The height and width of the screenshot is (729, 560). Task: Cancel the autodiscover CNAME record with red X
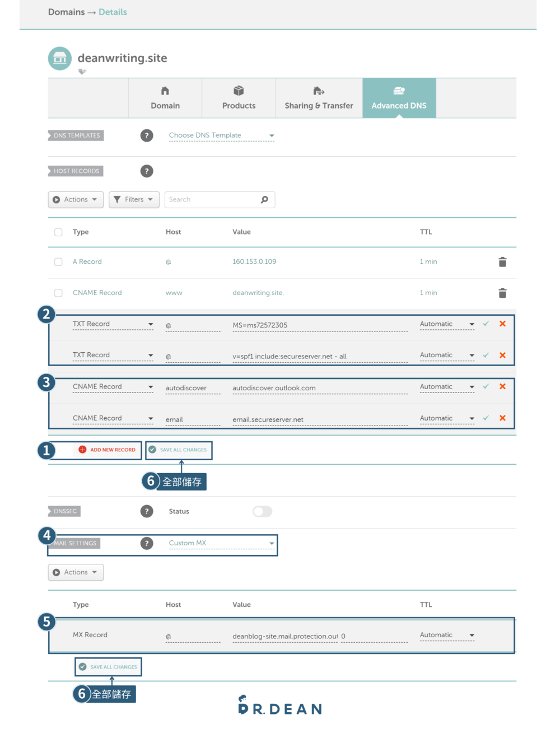[x=502, y=387]
